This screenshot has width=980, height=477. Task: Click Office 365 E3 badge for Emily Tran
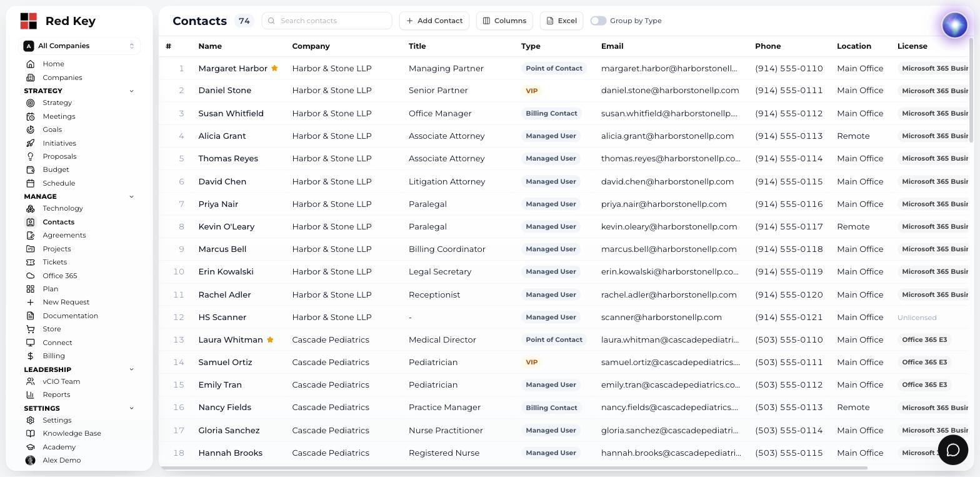click(924, 384)
